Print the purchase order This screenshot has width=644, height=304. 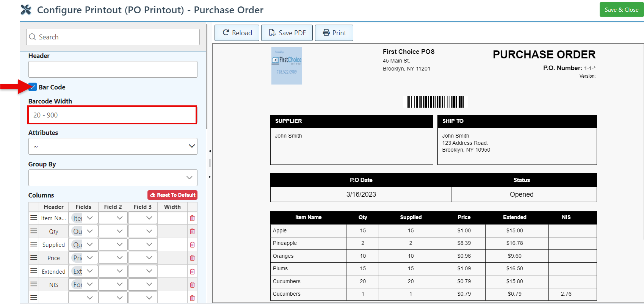coord(334,33)
